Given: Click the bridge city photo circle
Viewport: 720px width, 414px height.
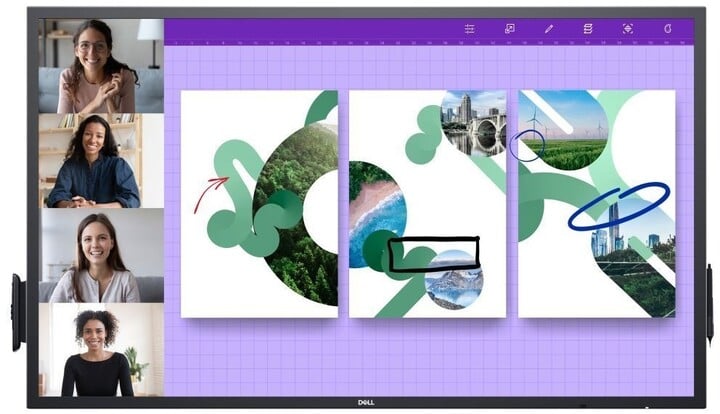Looking at the screenshot, I should (x=473, y=122).
